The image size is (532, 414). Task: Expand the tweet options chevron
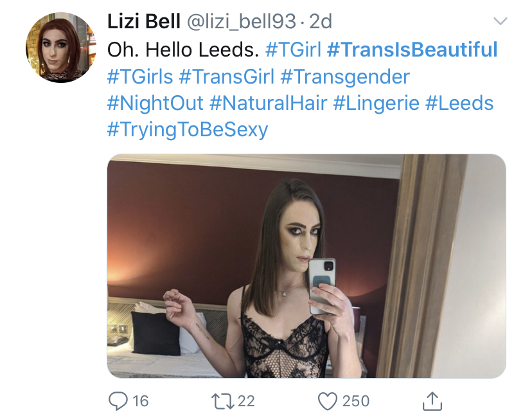click(x=500, y=21)
